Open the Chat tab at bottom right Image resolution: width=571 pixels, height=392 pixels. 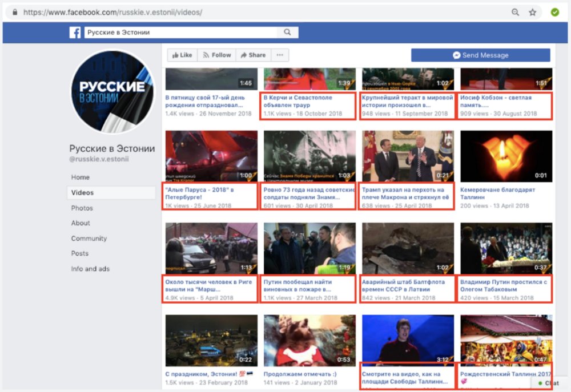coord(549,383)
